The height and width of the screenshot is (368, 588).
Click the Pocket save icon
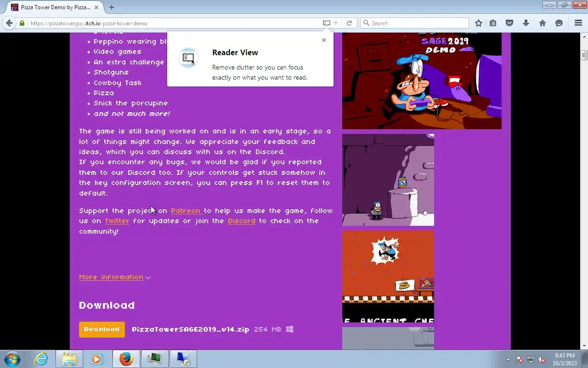coord(509,23)
